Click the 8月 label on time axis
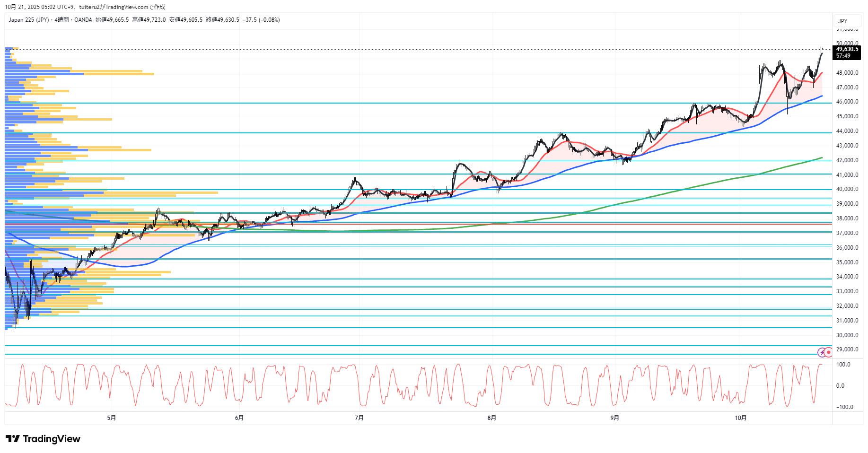This screenshot has height=453, width=868. click(492, 418)
